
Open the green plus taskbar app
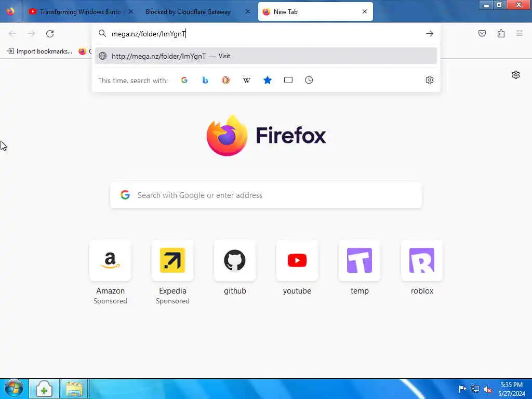point(44,389)
